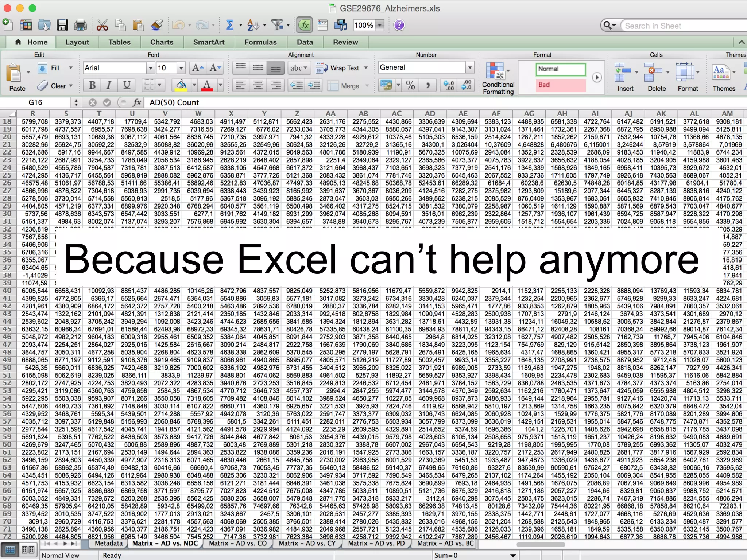The height and width of the screenshot is (560, 747).
Task: Click the Decrease decimal icon
Action: tap(466, 85)
